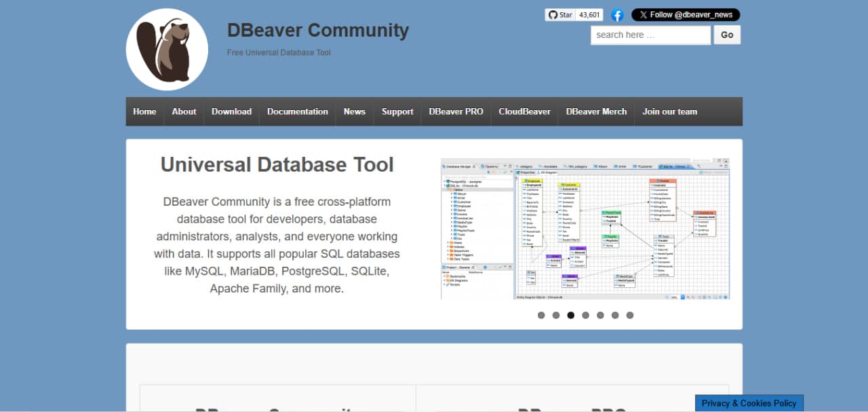Click the DBeaver beaver logo

167,50
